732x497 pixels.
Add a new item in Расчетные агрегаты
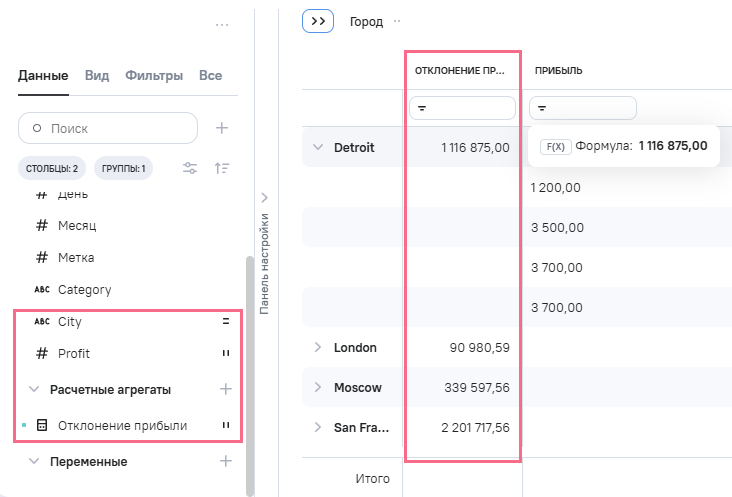click(226, 389)
